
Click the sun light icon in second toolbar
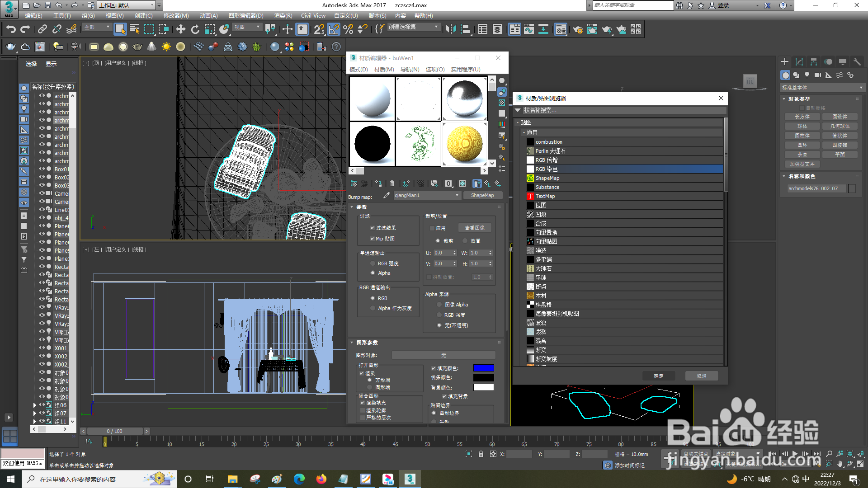point(166,47)
